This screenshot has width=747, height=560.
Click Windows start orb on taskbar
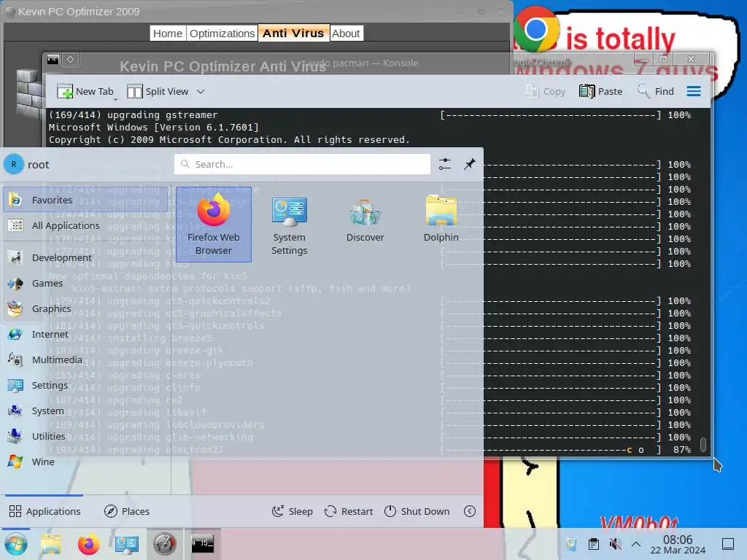16,544
